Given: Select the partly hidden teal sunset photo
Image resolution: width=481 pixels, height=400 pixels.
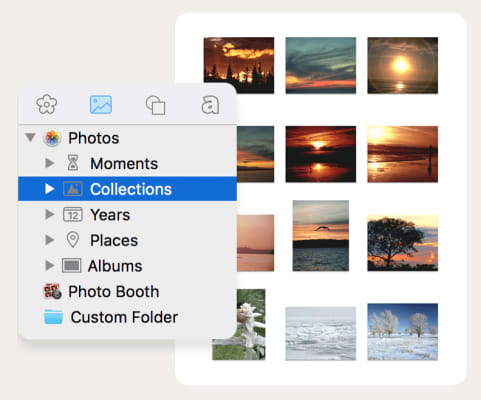Looking at the screenshot, I should click(256, 154).
